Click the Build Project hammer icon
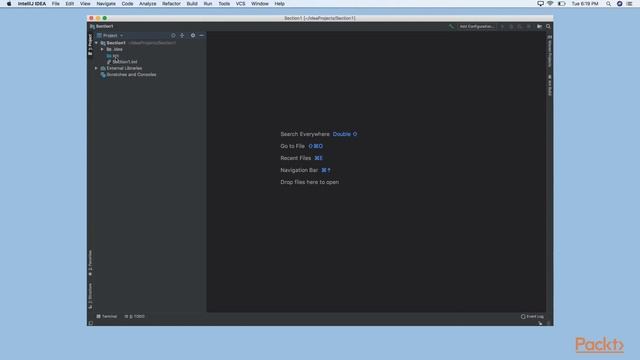Screen dimensions: 640x360 [451, 27]
